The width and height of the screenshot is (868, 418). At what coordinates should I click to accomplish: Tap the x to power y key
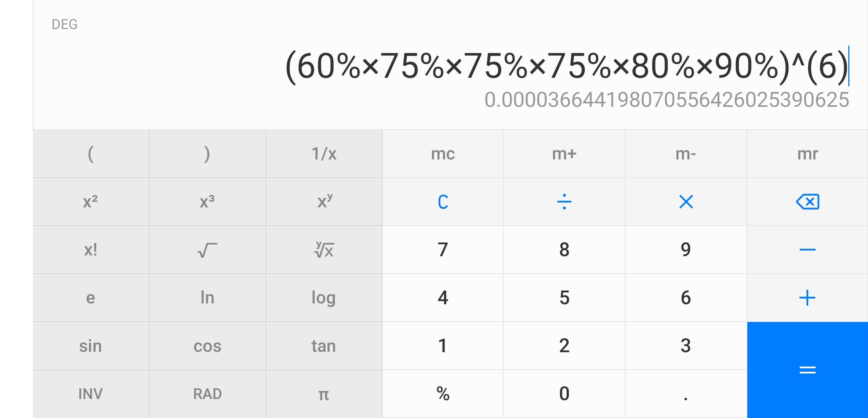[x=324, y=202]
